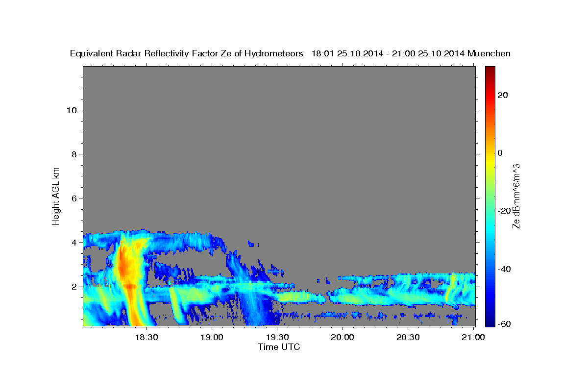This screenshot has height=392, width=588.
Task: Click the plot title text
Action: (291, 54)
